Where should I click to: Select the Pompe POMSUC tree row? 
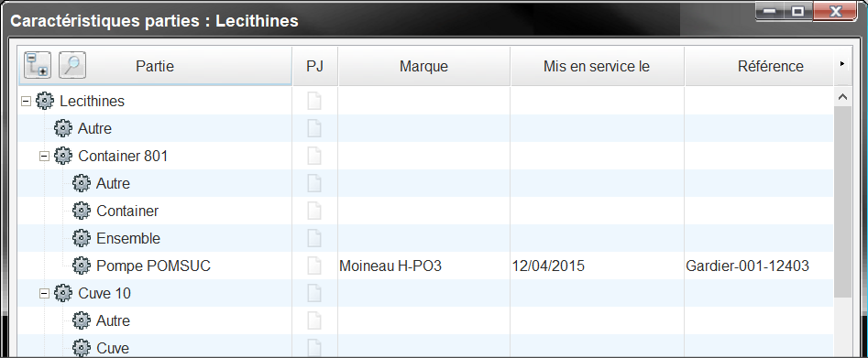pos(425,266)
